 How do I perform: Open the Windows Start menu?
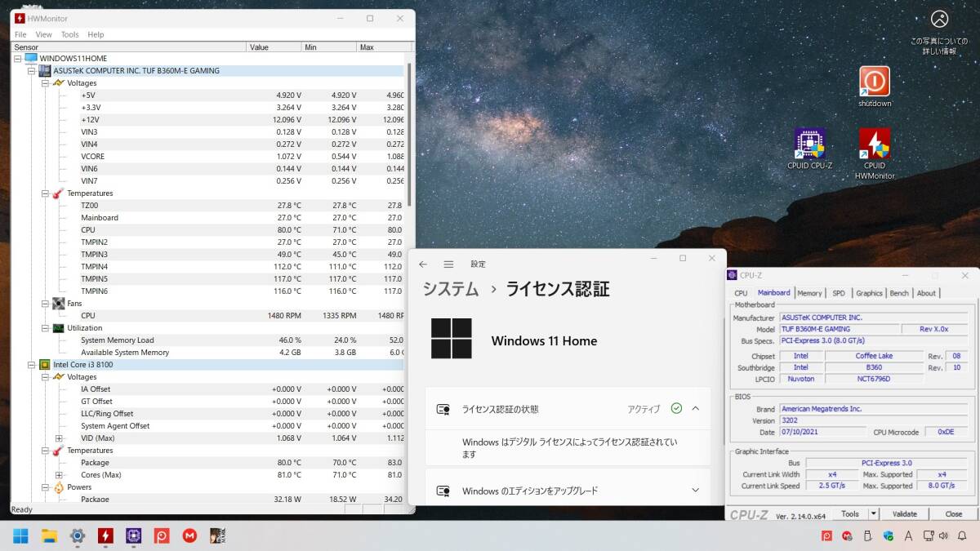click(x=20, y=535)
